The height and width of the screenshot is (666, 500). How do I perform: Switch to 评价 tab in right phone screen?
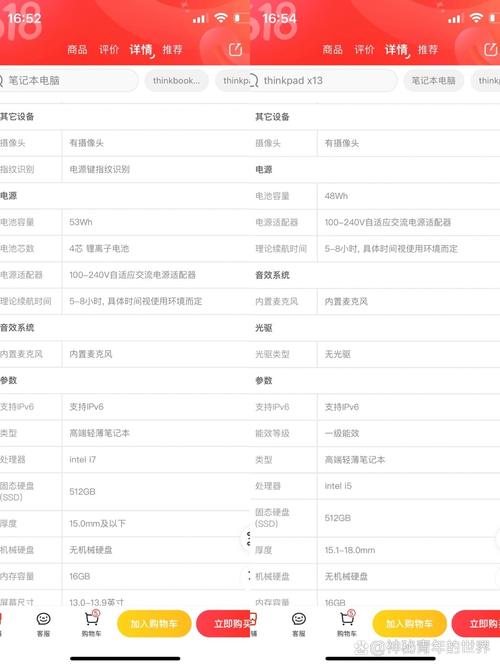(364, 50)
